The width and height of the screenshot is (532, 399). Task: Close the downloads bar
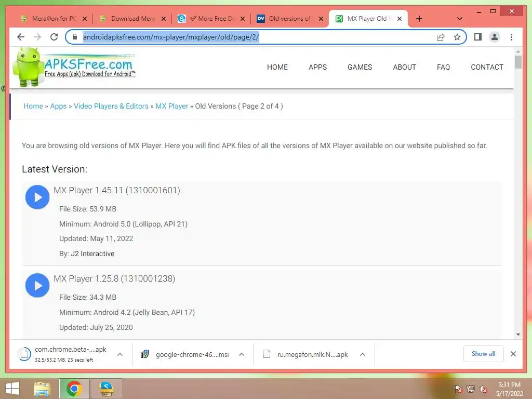513,354
